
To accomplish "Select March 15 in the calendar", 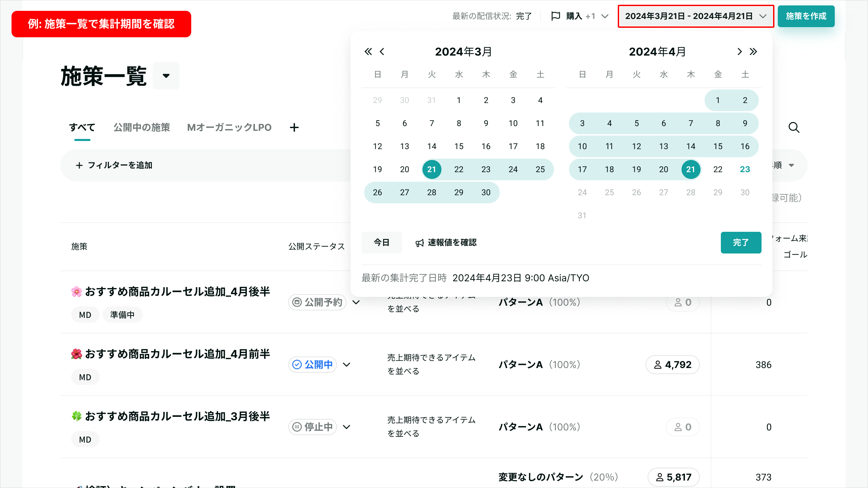I will [x=459, y=146].
